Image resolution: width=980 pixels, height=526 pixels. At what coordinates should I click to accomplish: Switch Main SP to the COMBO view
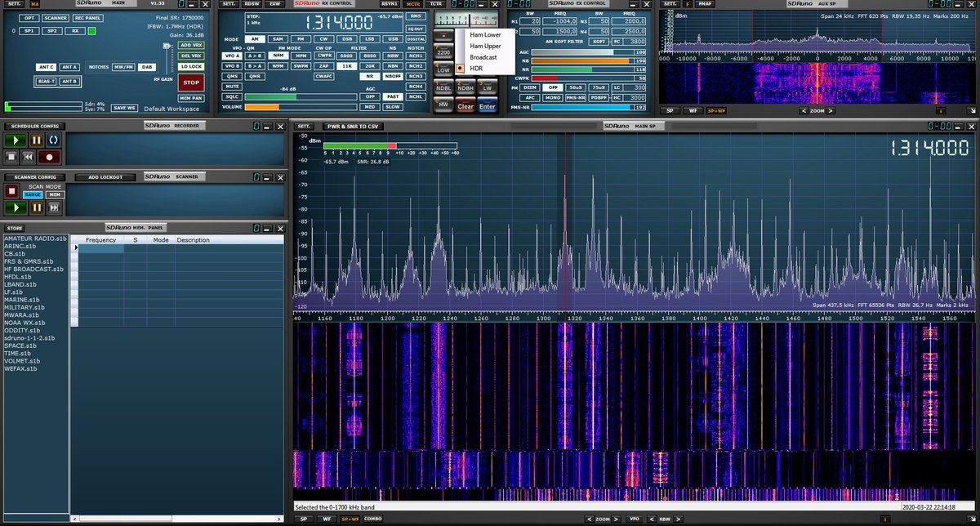[x=372, y=519]
